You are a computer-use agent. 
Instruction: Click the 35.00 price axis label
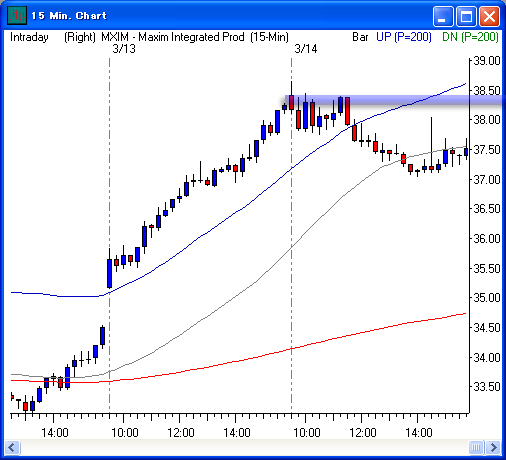pos(487,297)
